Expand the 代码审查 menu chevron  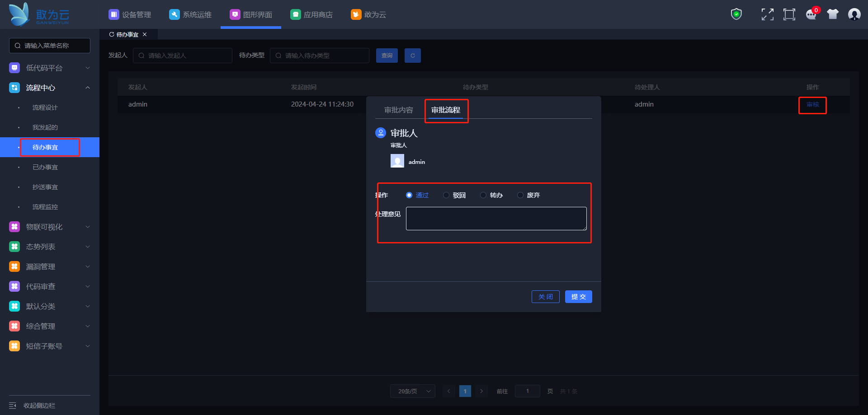(x=88, y=286)
